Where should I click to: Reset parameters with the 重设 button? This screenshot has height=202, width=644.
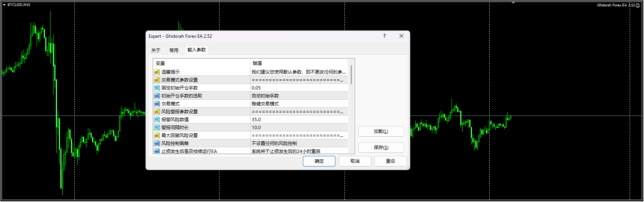[390, 161]
